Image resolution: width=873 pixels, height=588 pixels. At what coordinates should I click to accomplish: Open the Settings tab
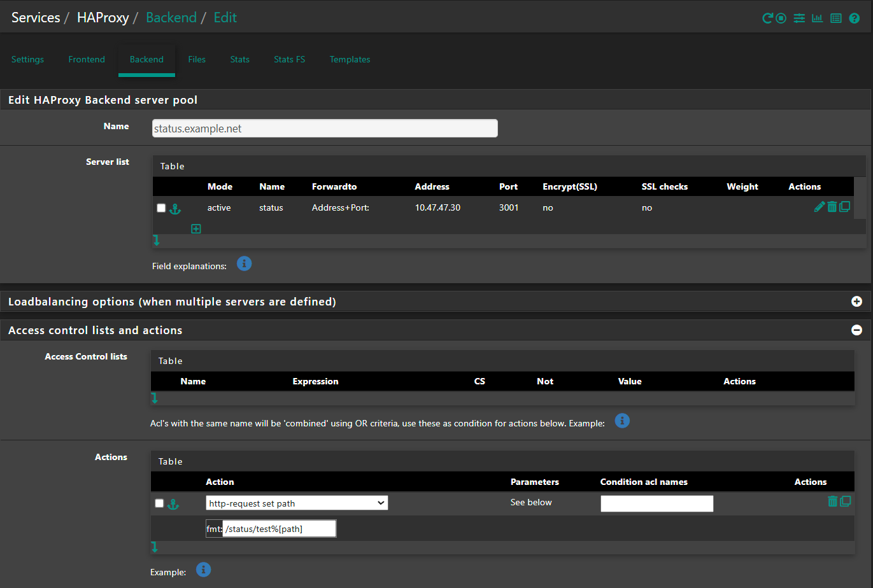(28, 59)
